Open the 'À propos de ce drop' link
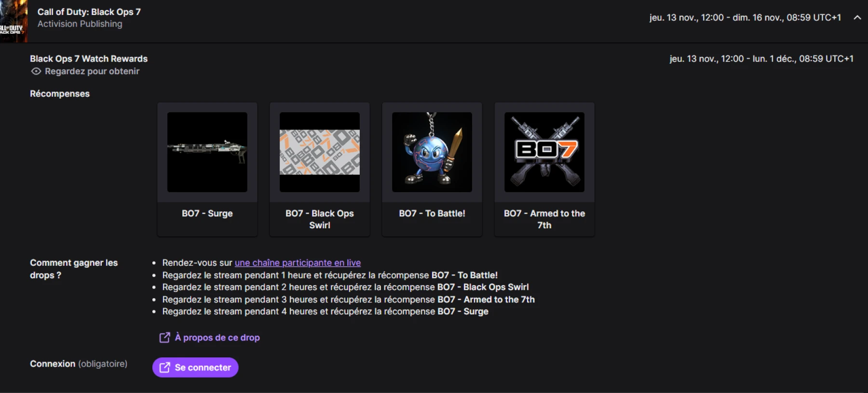868x393 pixels. [217, 338]
